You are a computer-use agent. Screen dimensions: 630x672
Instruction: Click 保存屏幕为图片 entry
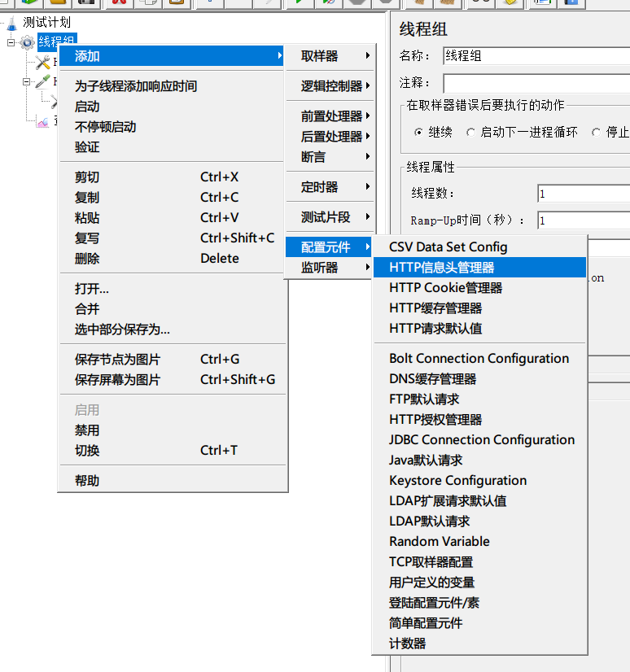coord(173,380)
